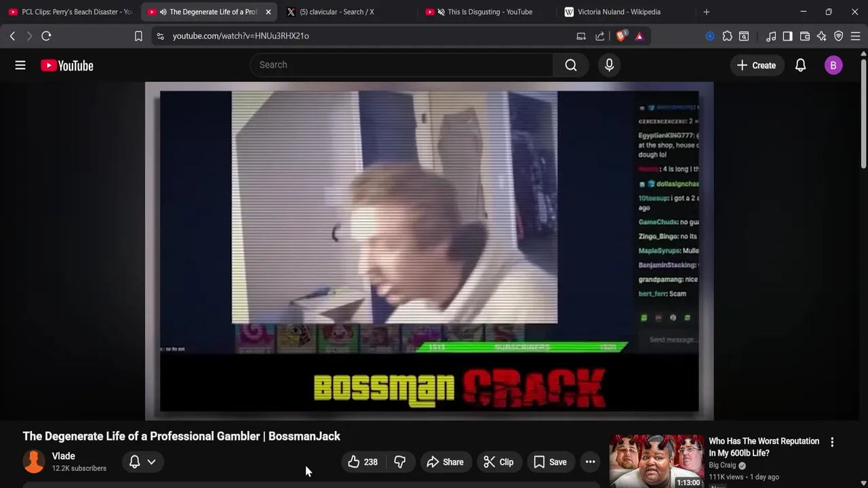The image size is (868, 488).
Task: Open the account avatar 'B' menu
Action: click(833, 65)
